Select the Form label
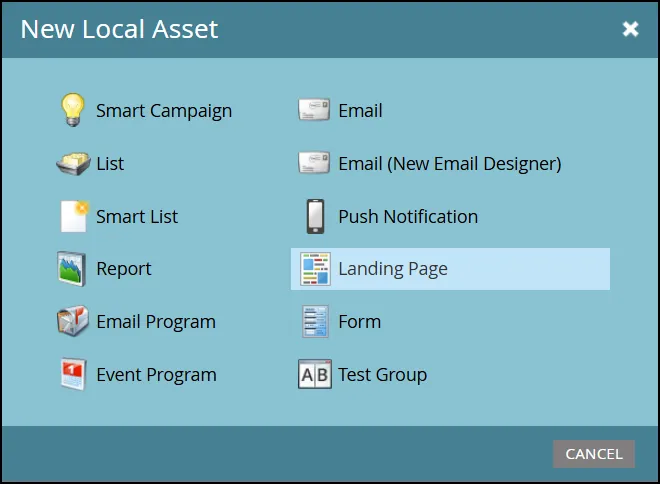 tap(359, 322)
